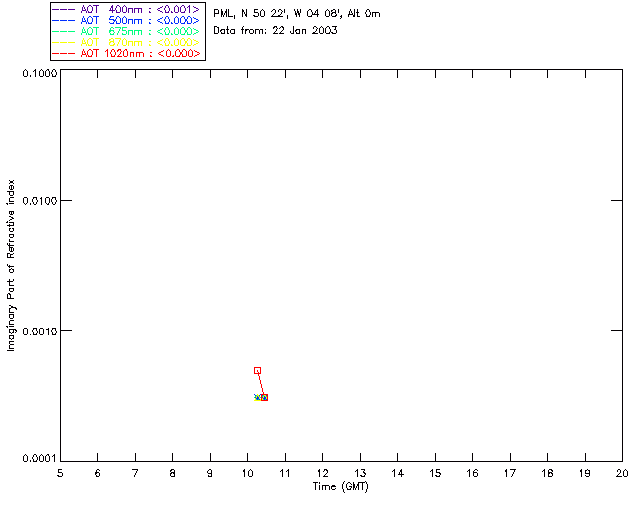The width and height of the screenshot is (640, 512).
Task: Click the 0.1000 y-axis value
Action: (40, 73)
